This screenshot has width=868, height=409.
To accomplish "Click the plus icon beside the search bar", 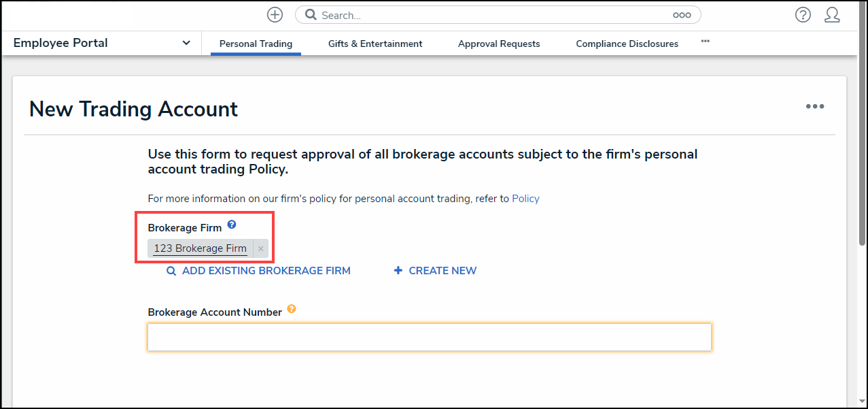I will (275, 15).
